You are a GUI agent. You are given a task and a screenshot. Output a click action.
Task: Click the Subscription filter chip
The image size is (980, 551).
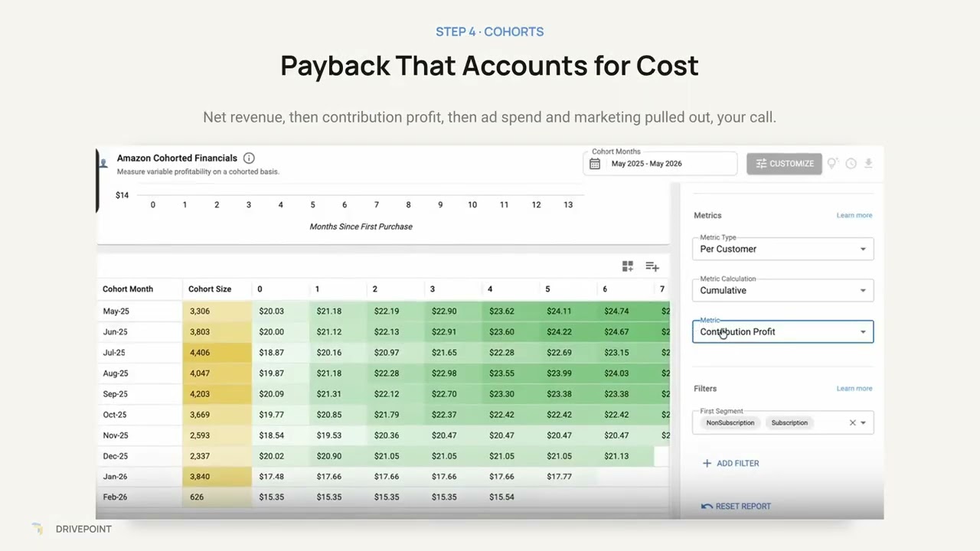tap(789, 422)
